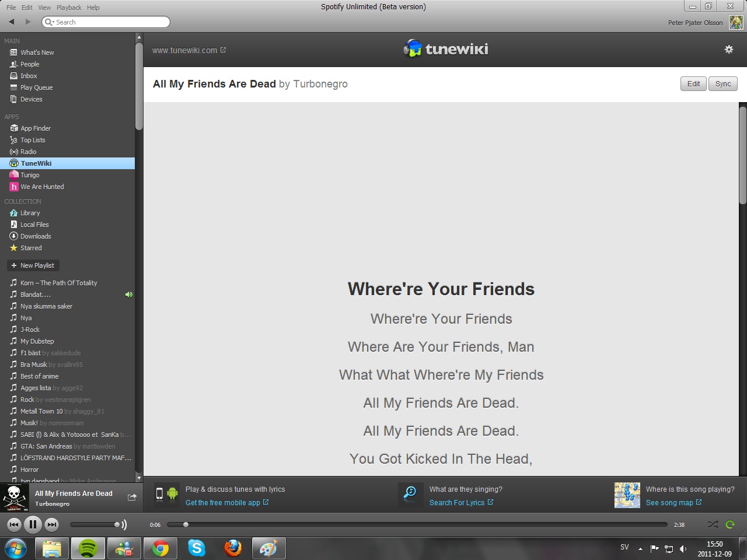Open the Radio app in sidebar

28,152
